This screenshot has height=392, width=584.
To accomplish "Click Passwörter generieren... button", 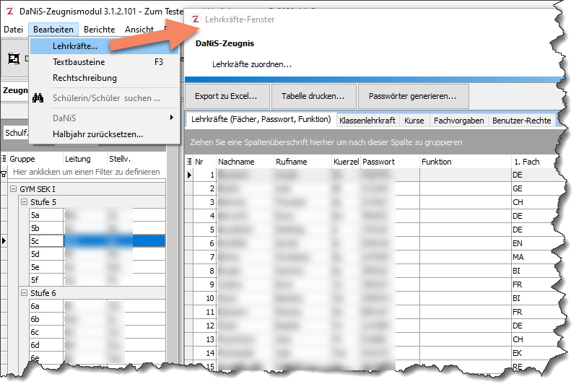I will tap(413, 96).
